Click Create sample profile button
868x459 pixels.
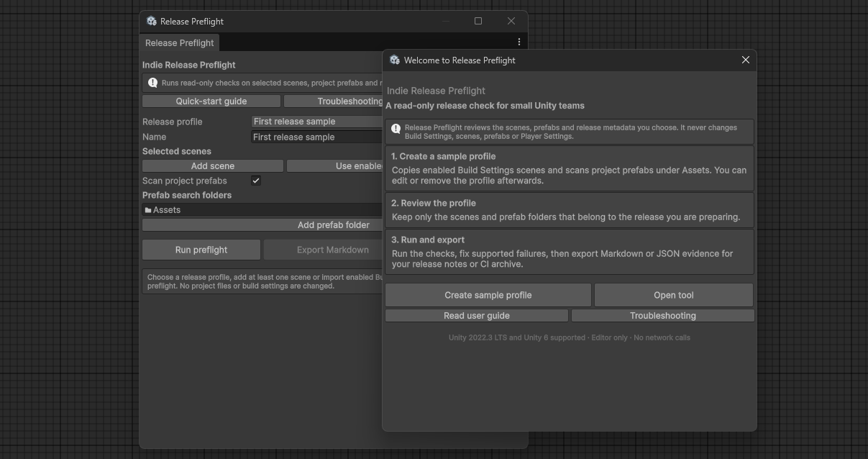[x=488, y=295]
